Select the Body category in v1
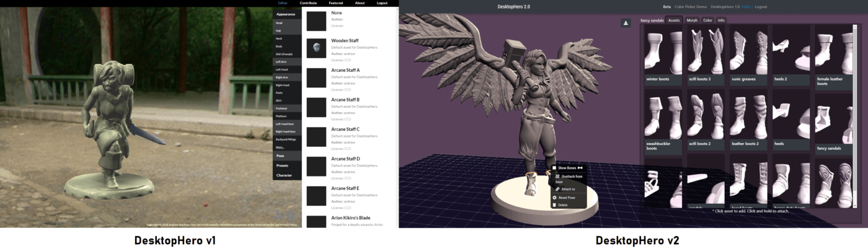 tap(287, 46)
